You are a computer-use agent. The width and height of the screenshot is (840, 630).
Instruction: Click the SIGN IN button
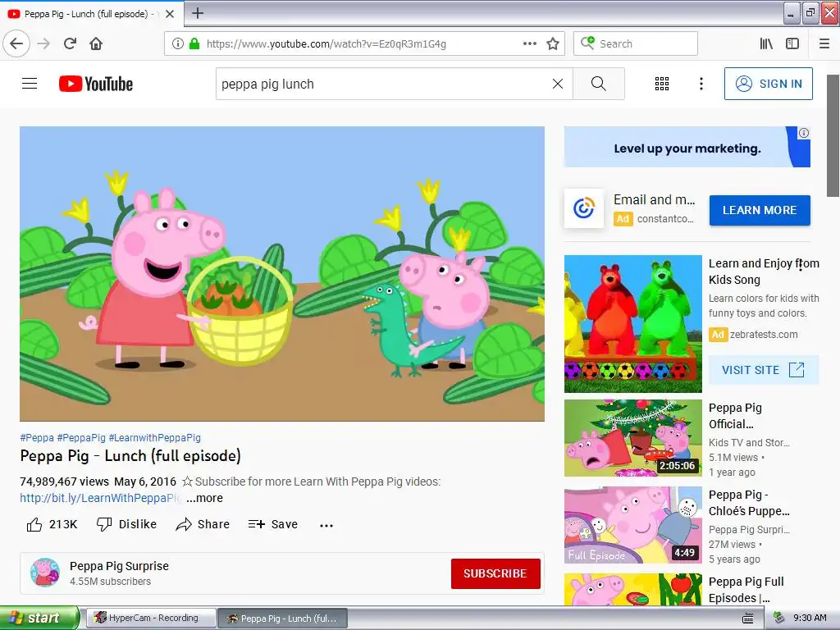768,84
